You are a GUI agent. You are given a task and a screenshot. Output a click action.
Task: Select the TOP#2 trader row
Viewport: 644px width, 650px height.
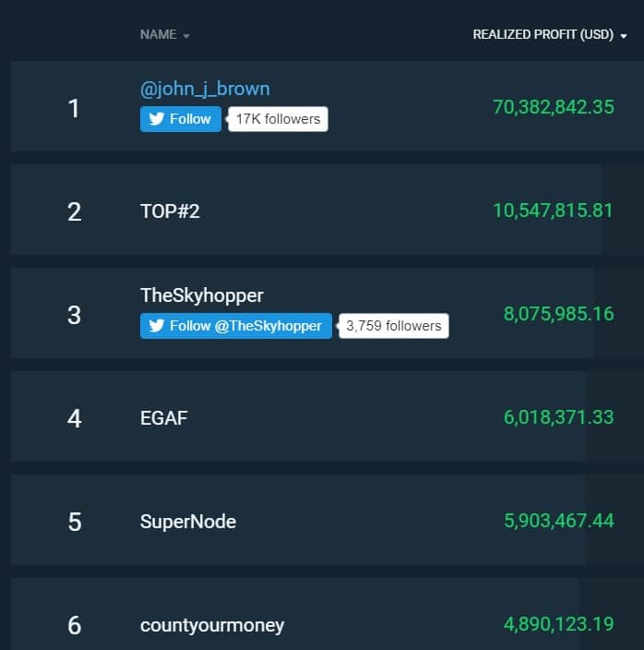pyautogui.click(x=306, y=210)
